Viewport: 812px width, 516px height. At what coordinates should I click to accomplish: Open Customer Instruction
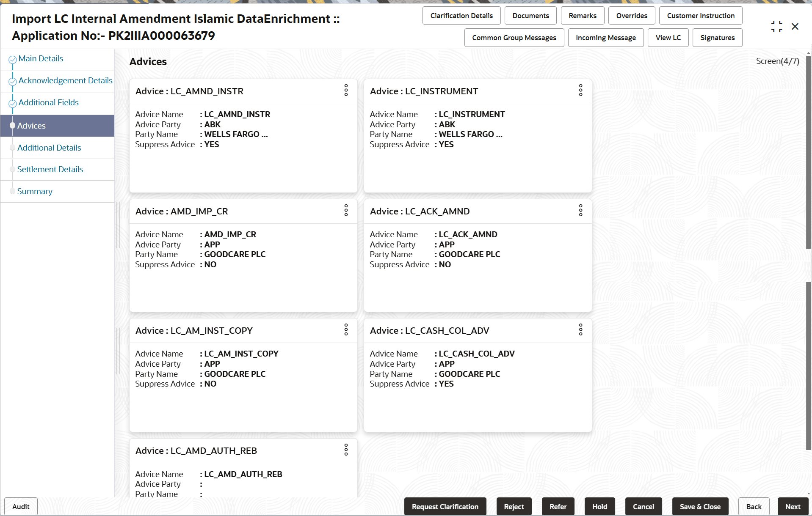[x=701, y=16]
